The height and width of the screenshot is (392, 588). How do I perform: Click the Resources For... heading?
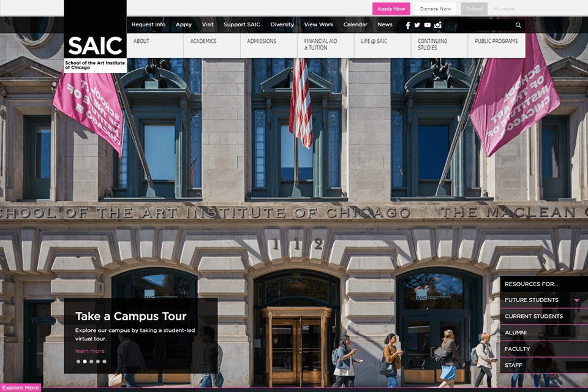(x=532, y=284)
